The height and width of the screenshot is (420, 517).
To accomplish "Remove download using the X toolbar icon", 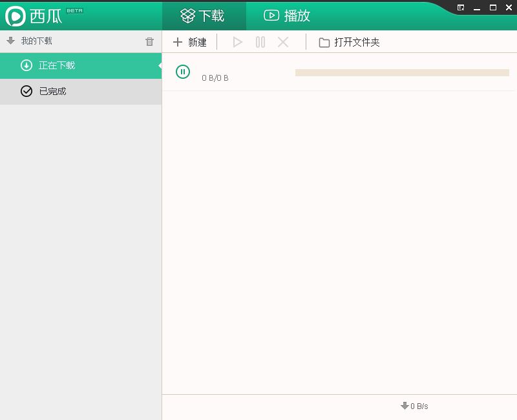I will pyautogui.click(x=282, y=42).
